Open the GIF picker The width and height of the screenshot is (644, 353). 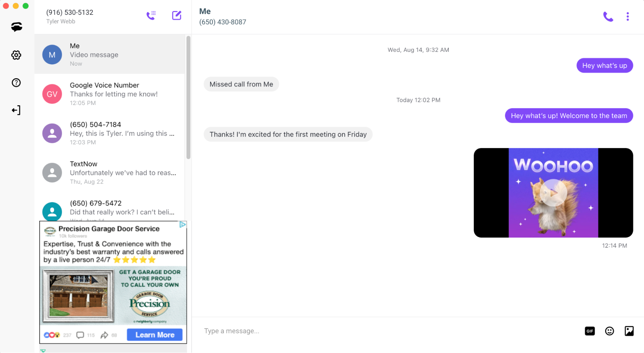point(590,331)
